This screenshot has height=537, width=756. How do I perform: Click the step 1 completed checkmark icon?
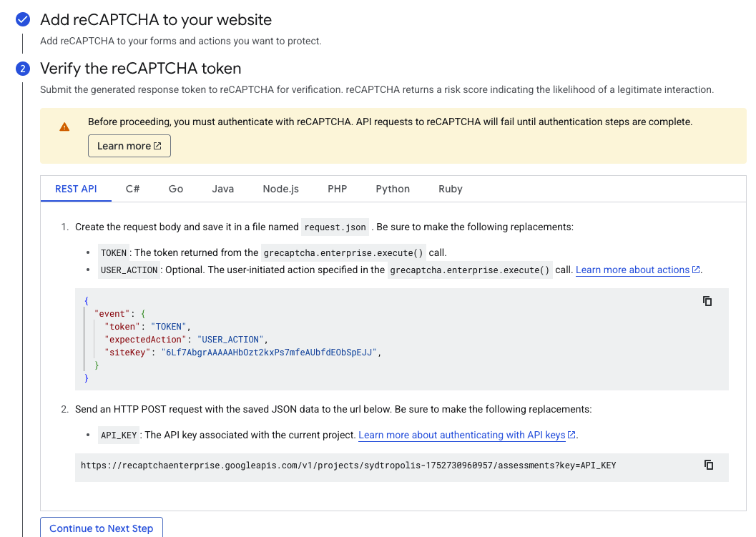[23, 20]
